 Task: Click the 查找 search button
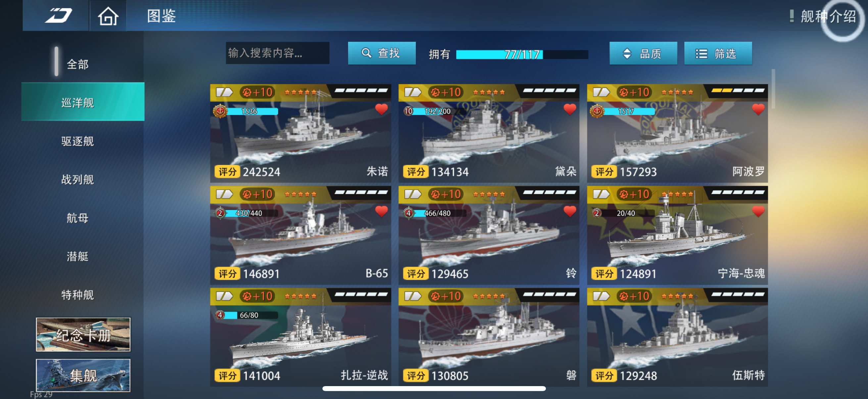pyautogui.click(x=381, y=53)
